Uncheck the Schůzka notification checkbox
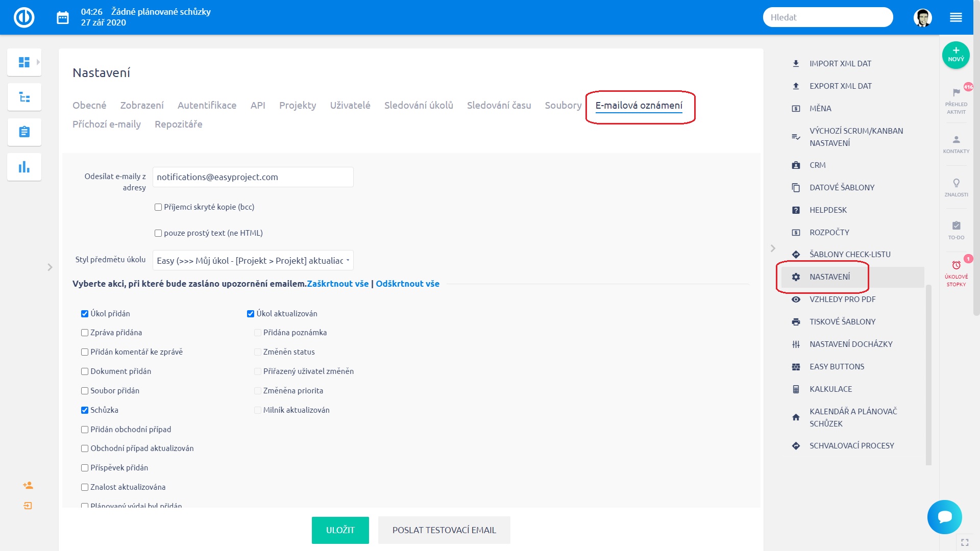Viewport: 980px width, 551px height. click(85, 410)
